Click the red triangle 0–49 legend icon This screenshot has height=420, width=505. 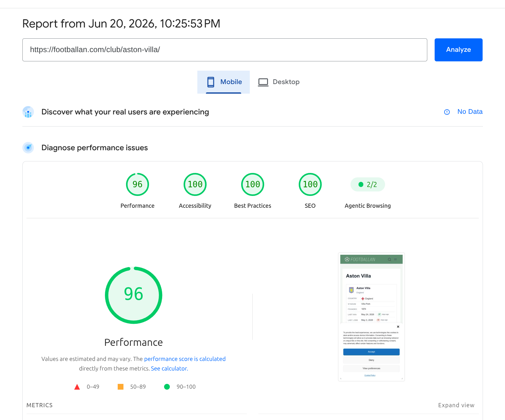pyautogui.click(x=77, y=387)
